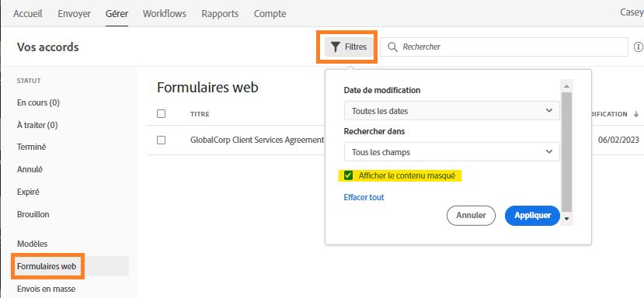The width and height of the screenshot is (644, 298).
Task: Click the filter panel scrollbar thumb
Action: 567,151
